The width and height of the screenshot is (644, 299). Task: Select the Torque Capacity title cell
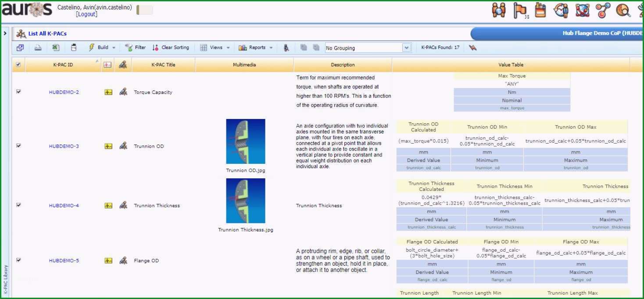click(x=153, y=92)
